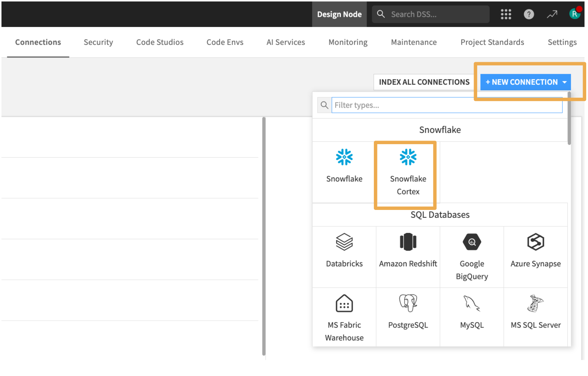Click the magnifier icon in Search DSS
This screenshot has width=588, height=376.
(x=381, y=14)
